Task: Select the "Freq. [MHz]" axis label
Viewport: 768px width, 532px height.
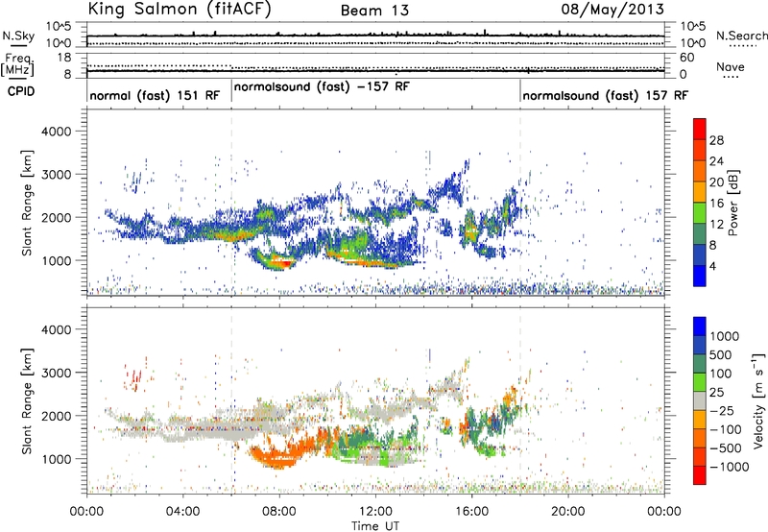Action: click(17, 65)
